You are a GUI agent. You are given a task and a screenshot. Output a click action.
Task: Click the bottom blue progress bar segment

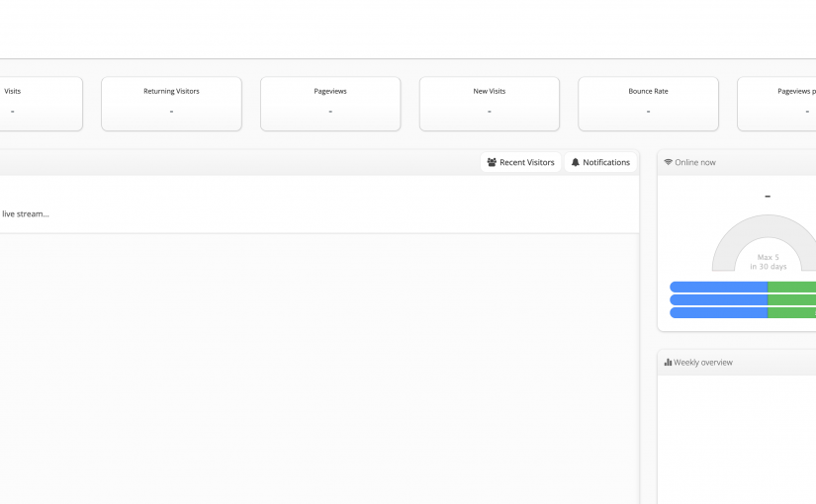pos(719,312)
